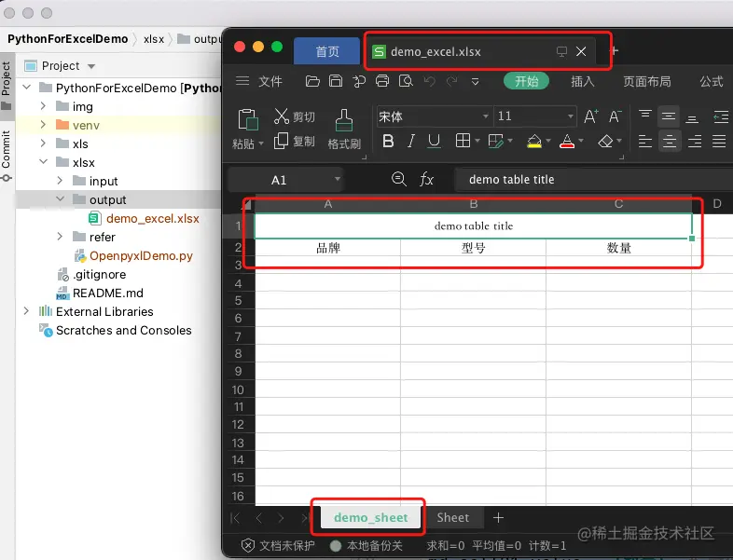Decrease font size with the A- icon

tap(615, 116)
